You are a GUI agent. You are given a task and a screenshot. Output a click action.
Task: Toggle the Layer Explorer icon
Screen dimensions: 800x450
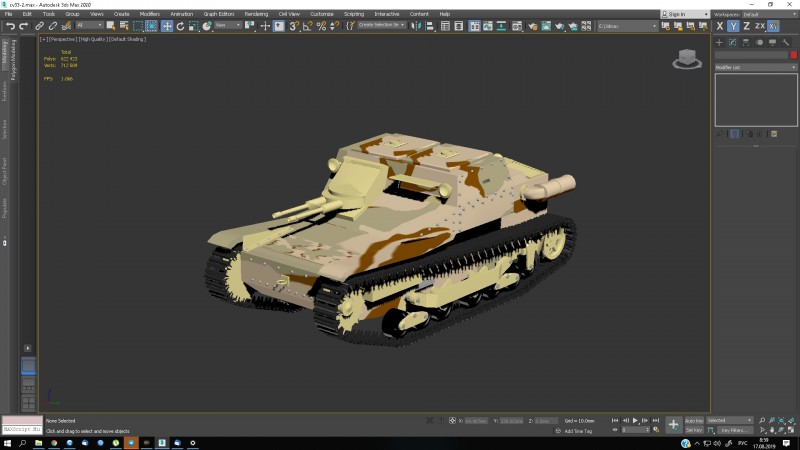(459, 26)
